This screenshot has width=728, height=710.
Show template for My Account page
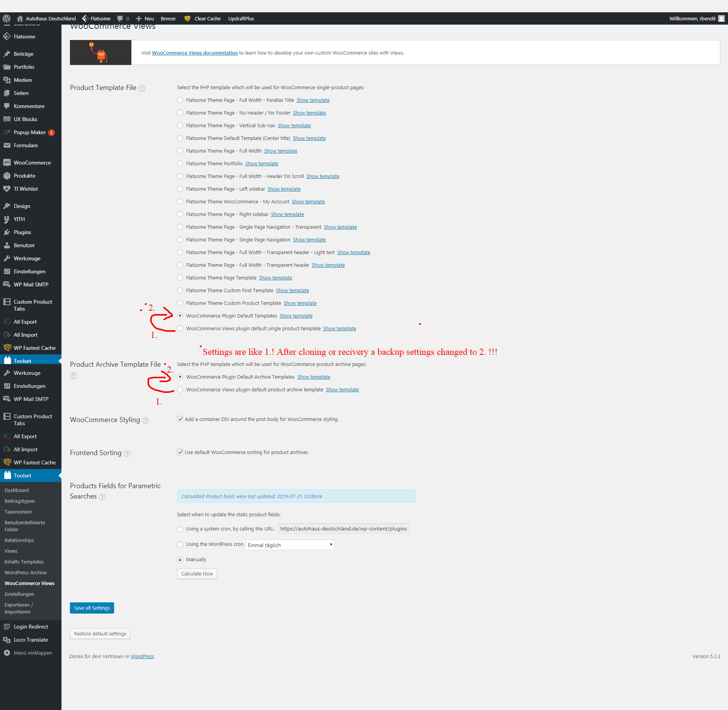click(x=308, y=201)
